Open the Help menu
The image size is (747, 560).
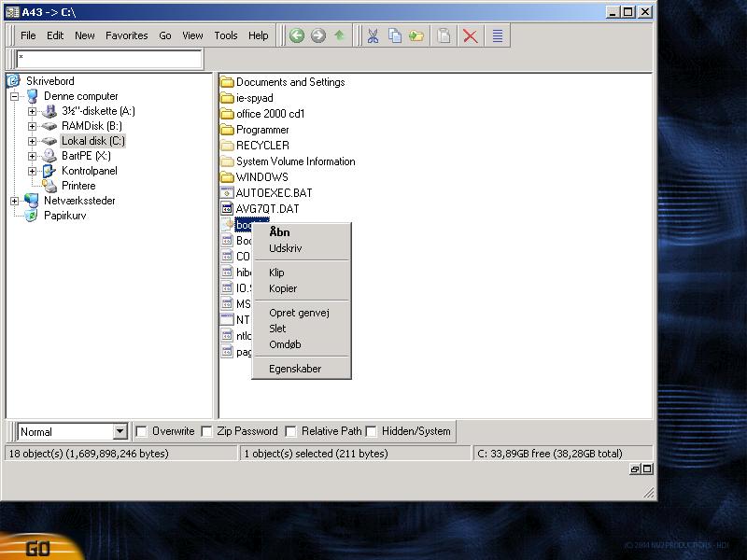click(259, 35)
